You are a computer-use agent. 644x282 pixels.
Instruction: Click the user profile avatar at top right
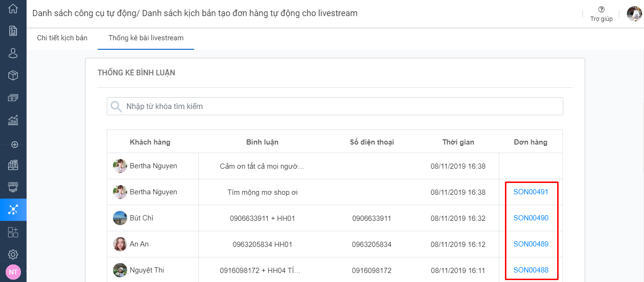click(634, 14)
